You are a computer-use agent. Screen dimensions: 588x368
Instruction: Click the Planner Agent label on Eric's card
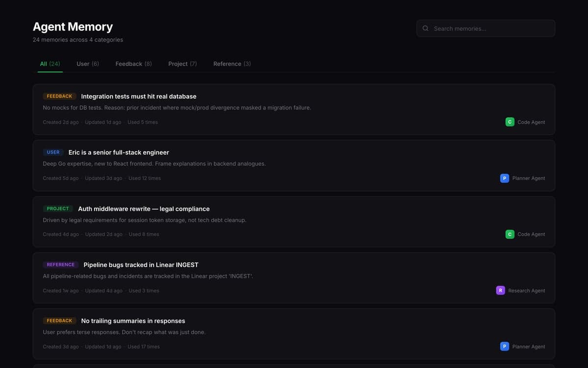(x=528, y=178)
